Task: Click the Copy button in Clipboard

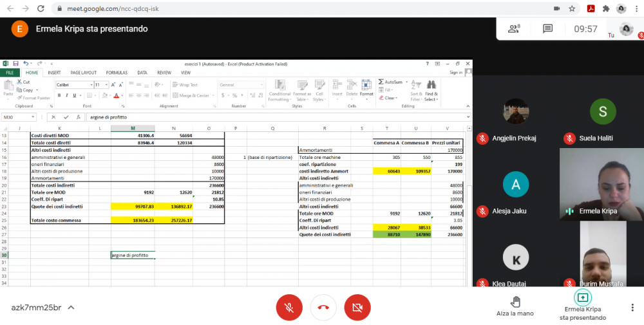Action: (x=26, y=90)
